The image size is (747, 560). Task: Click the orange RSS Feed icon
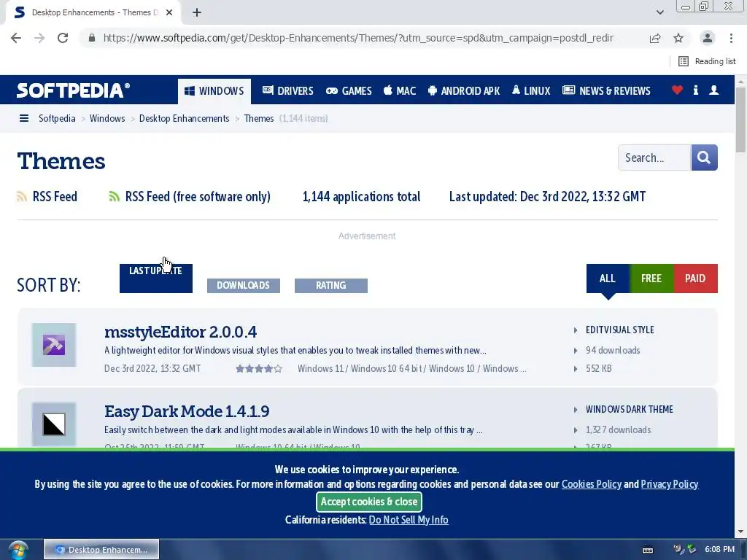tap(22, 196)
